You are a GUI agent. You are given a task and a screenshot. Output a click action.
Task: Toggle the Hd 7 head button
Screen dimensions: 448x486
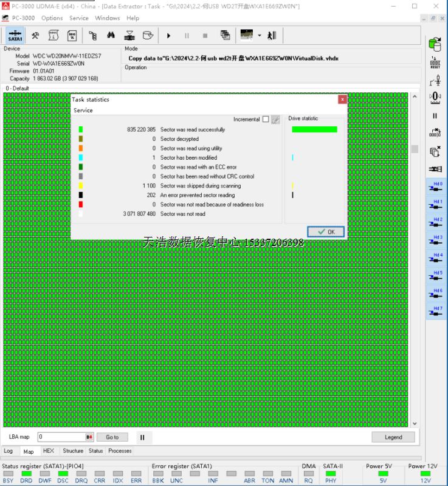pos(435,312)
